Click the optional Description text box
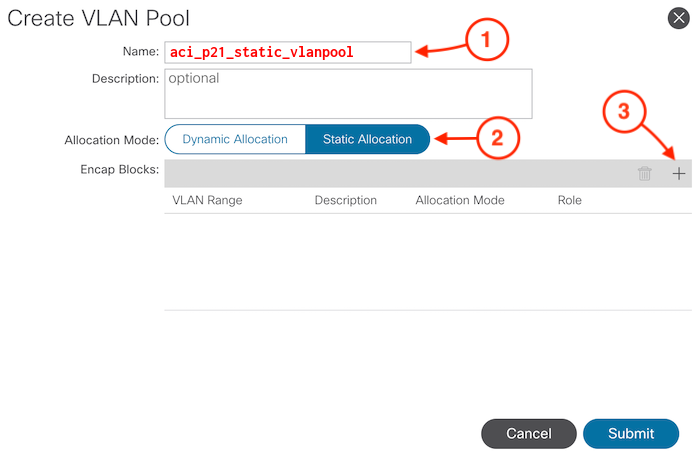 pyautogui.click(x=348, y=93)
